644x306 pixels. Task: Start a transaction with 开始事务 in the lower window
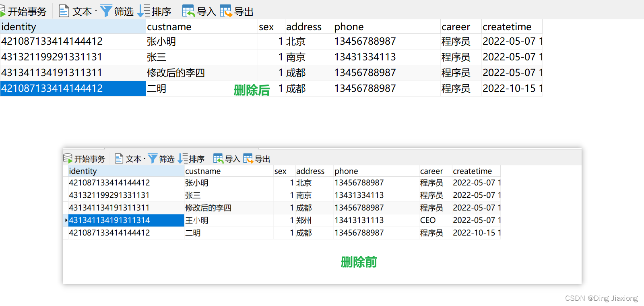click(x=84, y=159)
